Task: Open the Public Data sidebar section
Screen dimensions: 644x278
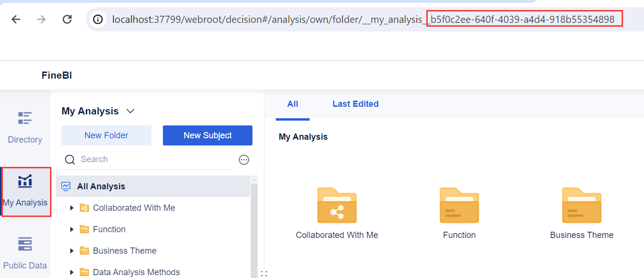Action: 25,253
